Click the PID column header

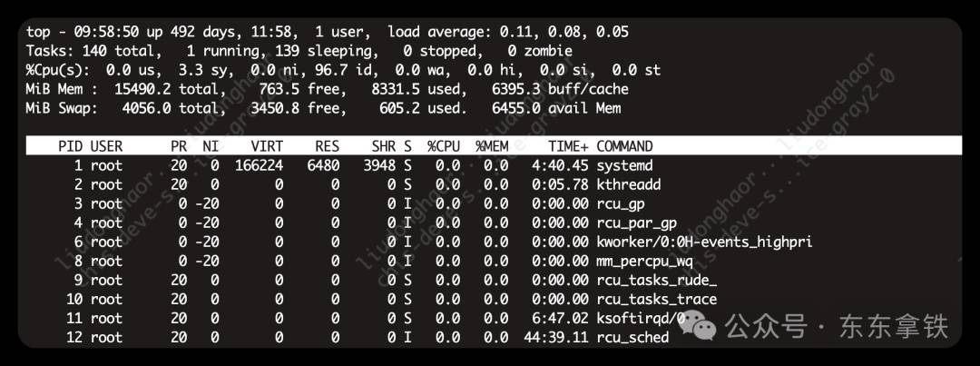pyautogui.click(x=72, y=146)
